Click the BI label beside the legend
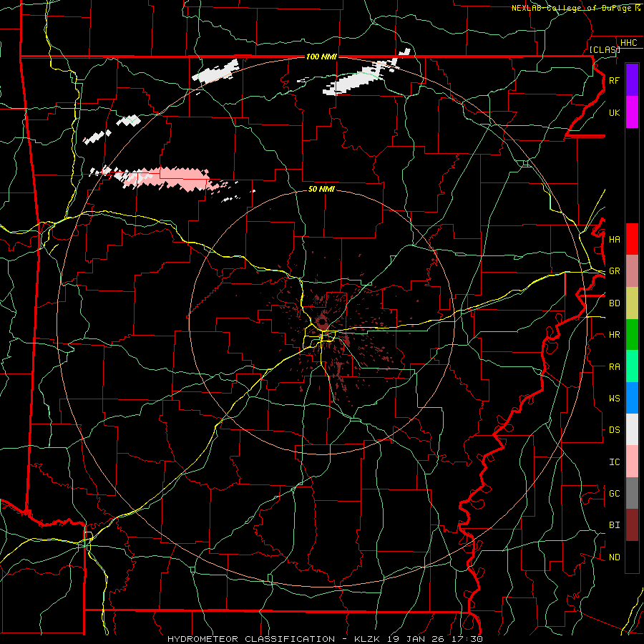Screen dimensions: 644x644 click(x=614, y=525)
